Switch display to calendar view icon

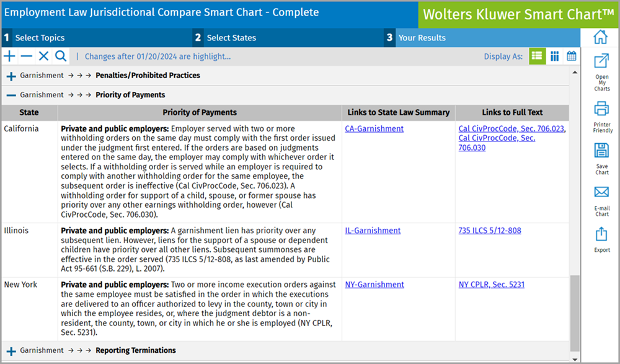(572, 56)
